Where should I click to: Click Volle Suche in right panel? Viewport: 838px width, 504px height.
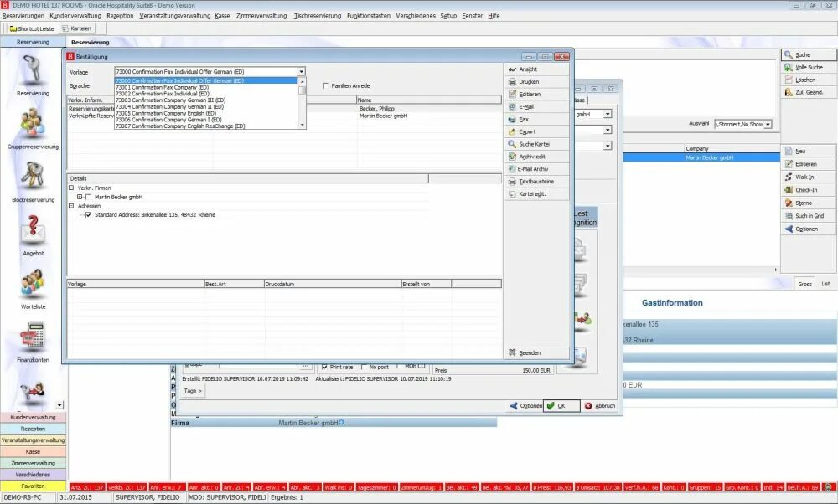809,67
